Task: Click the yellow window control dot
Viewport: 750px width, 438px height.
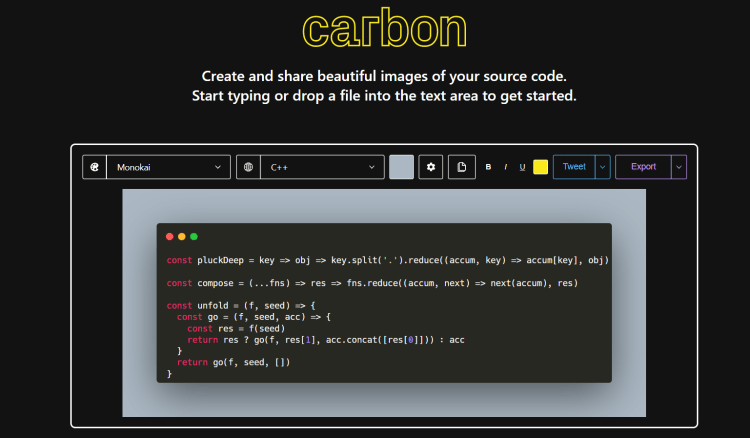Action: tap(182, 236)
